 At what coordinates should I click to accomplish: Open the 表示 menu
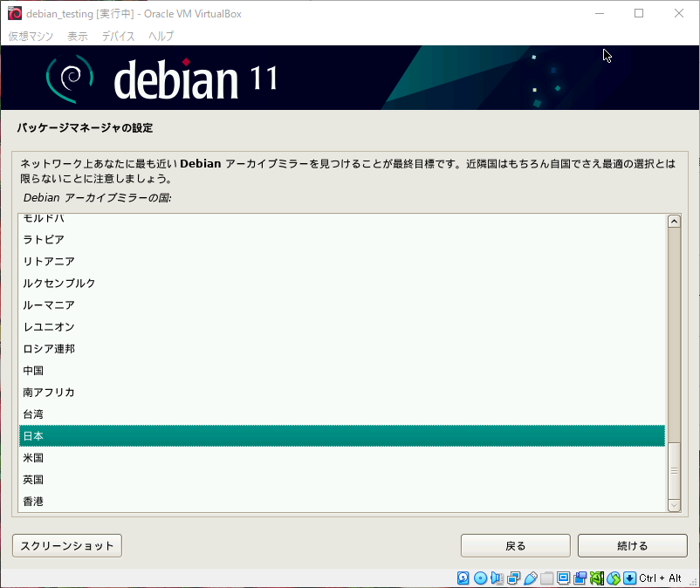77,36
